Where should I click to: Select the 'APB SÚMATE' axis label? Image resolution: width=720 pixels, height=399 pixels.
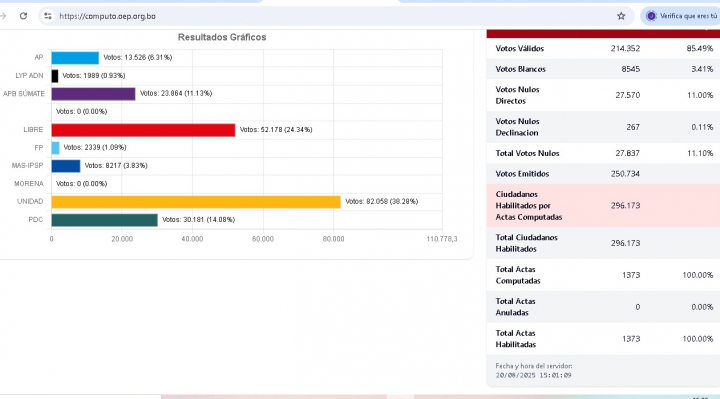[23, 94]
